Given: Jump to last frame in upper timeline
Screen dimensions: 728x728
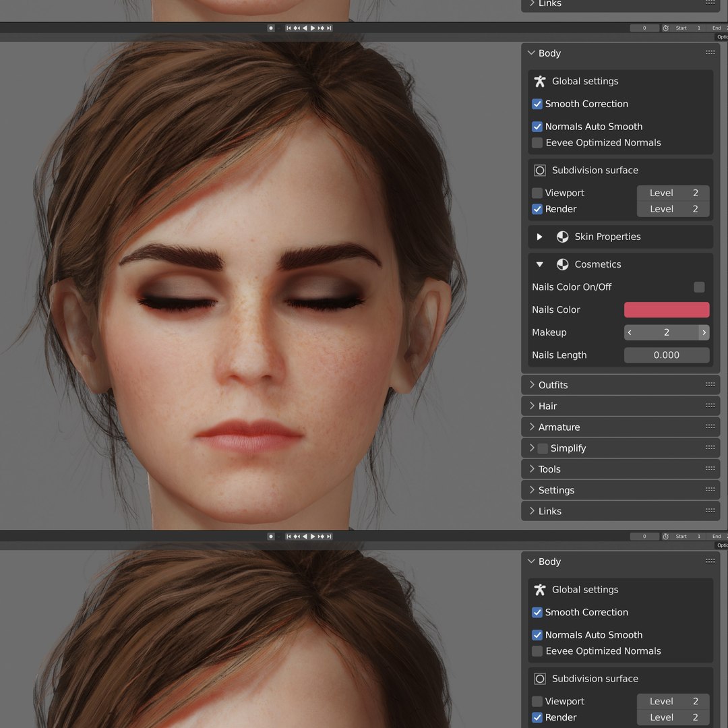Looking at the screenshot, I should click(329, 28).
